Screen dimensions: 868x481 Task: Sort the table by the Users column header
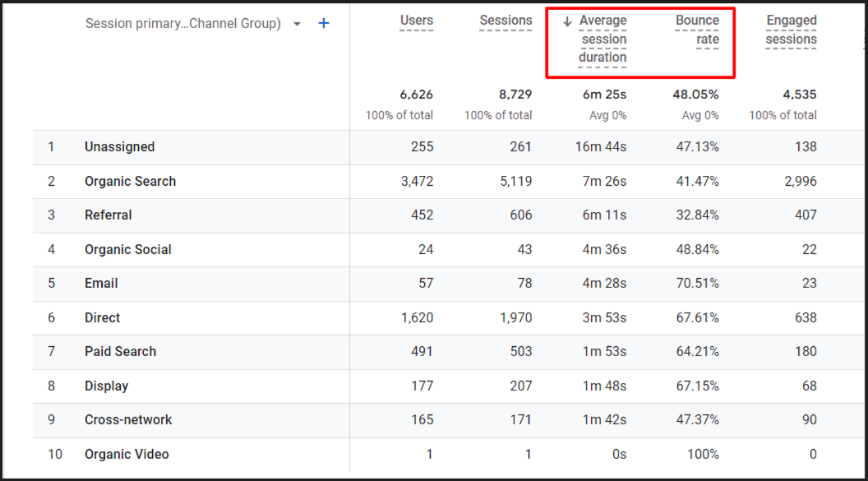tap(415, 20)
